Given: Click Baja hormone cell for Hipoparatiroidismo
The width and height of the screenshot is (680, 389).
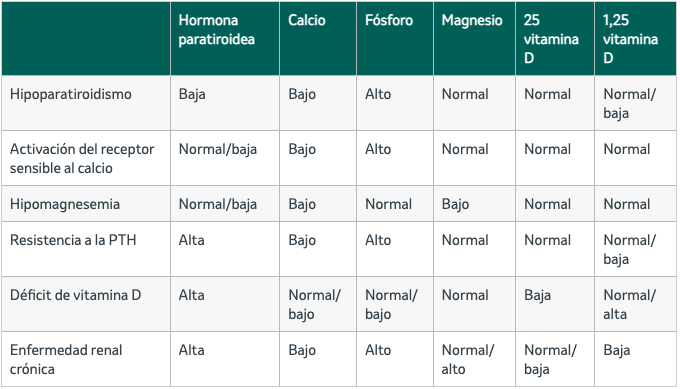Looking at the screenshot, I should pyautogui.click(x=192, y=94).
